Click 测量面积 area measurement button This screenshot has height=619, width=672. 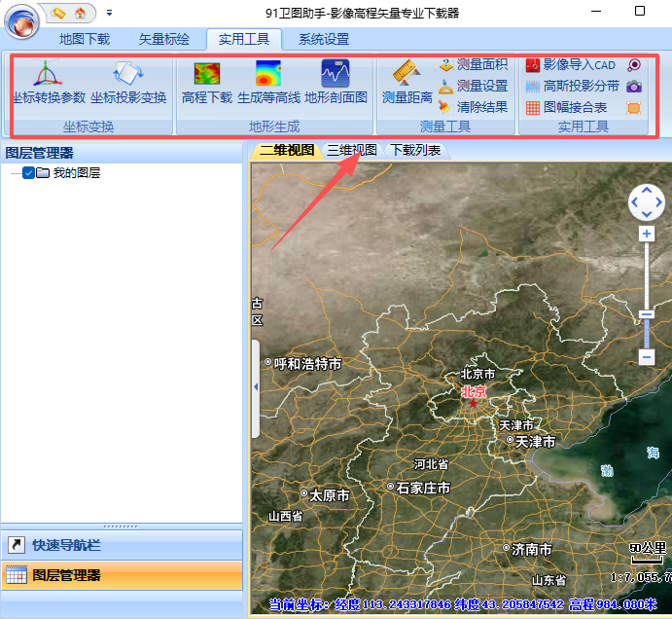coord(474,65)
